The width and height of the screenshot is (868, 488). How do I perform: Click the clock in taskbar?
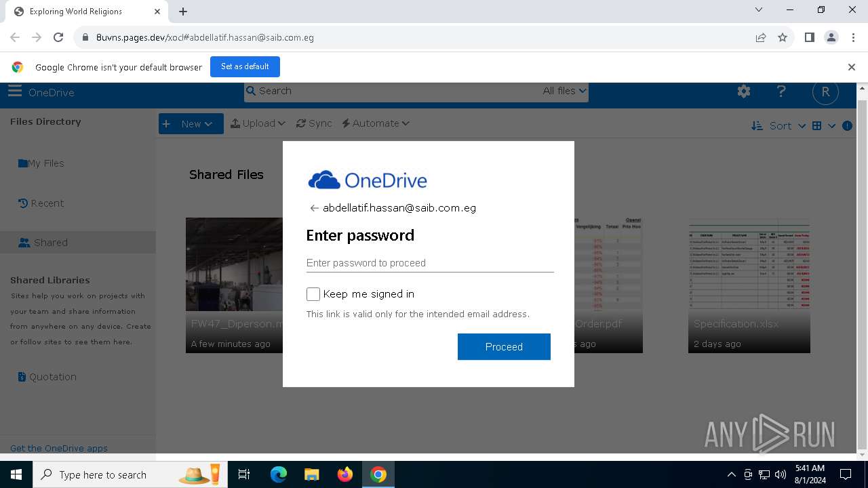pos(810,474)
